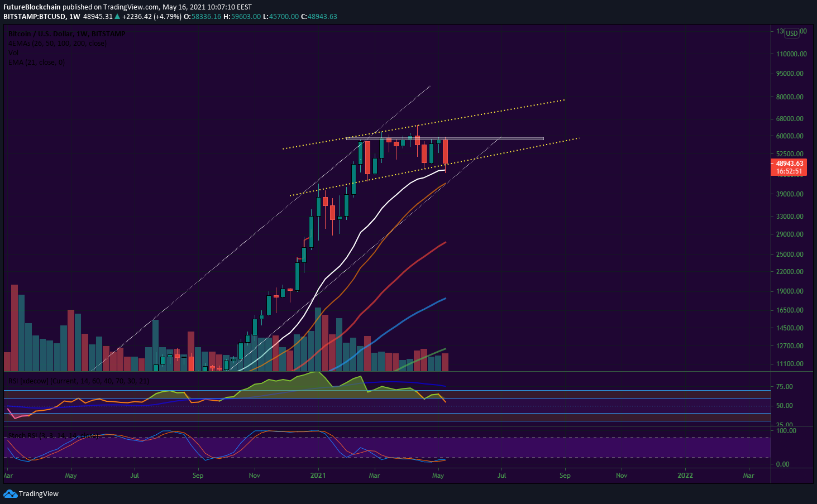Viewport: 817px width, 504px height.
Task: Click the 50.00 level on RSI axis
Action: coord(785,406)
